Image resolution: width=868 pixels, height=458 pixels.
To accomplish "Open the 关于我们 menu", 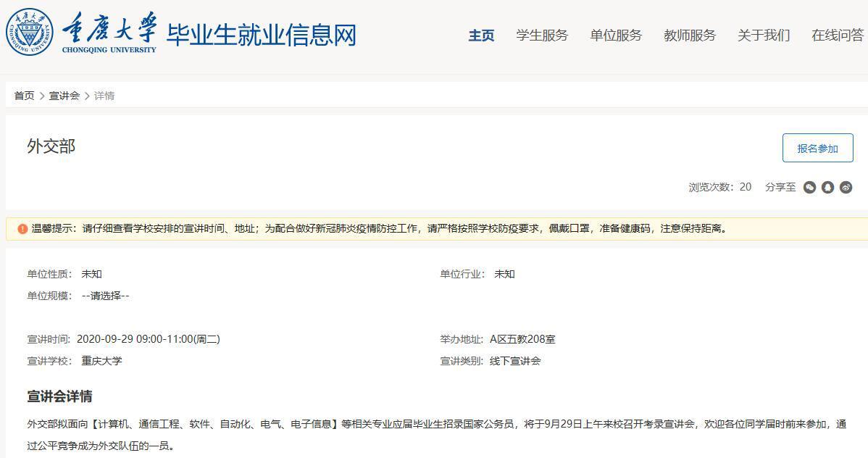I will click(x=764, y=36).
